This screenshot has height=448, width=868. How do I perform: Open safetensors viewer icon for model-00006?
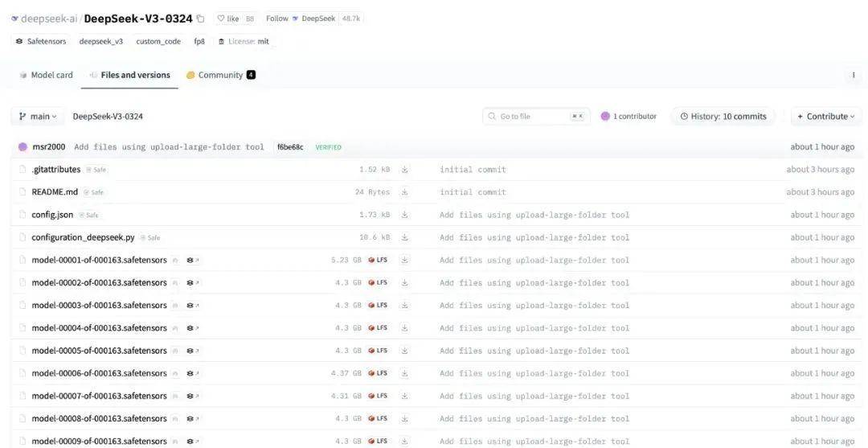(192, 373)
